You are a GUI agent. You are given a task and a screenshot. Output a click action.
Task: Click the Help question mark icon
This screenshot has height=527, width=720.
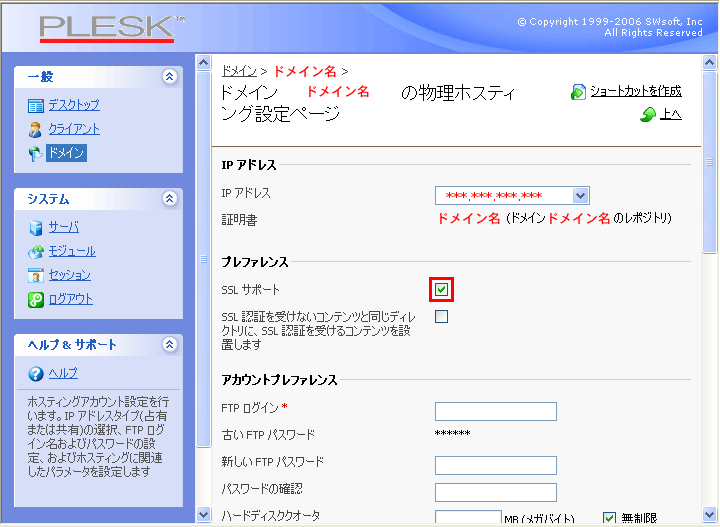(x=36, y=374)
